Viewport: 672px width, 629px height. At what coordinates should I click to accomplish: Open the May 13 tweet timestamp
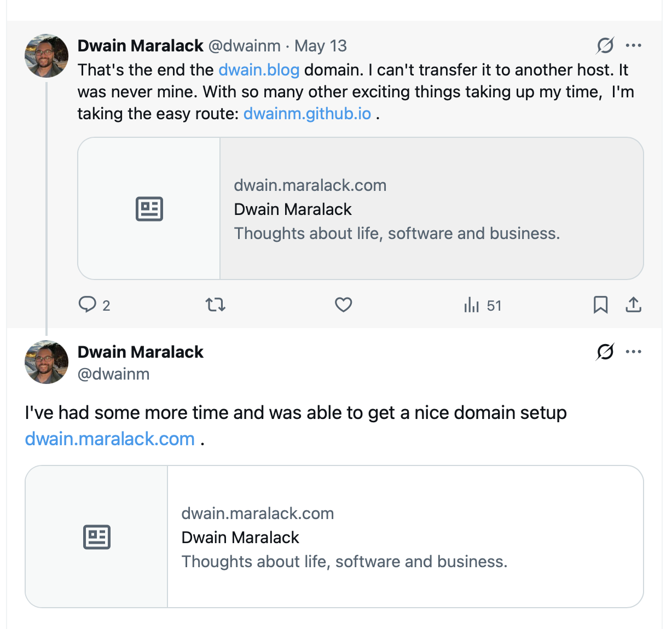click(321, 46)
